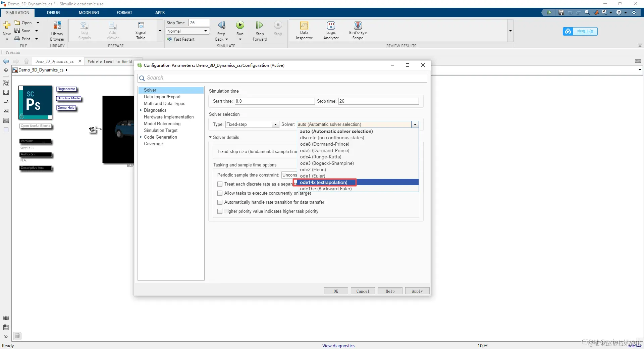Select ode1be (Backward Euler) solver

pos(358,189)
